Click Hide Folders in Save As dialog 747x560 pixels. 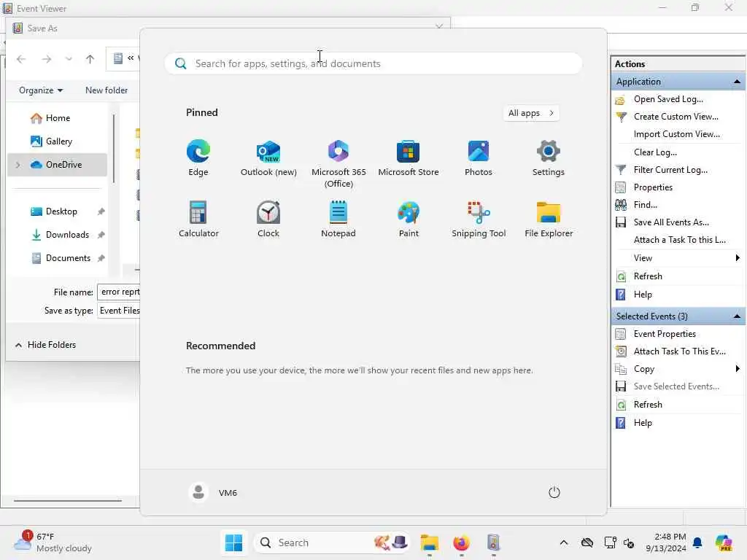click(x=46, y=345)
